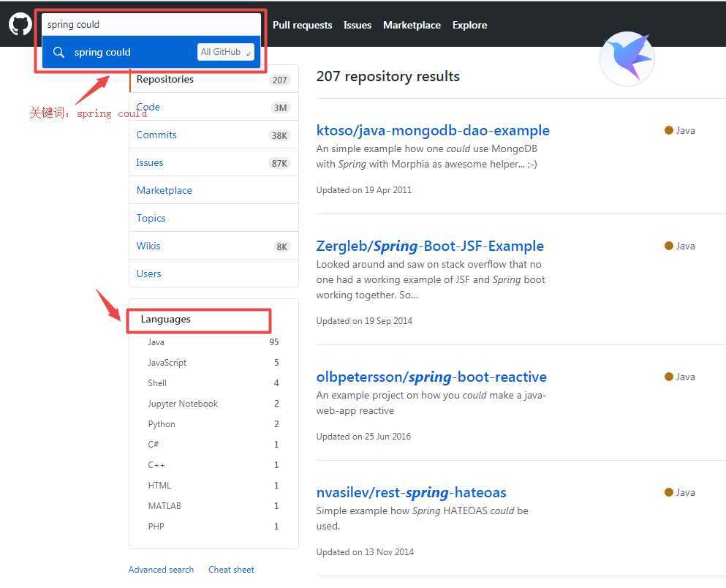Open ktoso/java-mongodb-dao-example repository
Image resolution: width=726 pixels, height=588 pixels.
coord(433,131)
